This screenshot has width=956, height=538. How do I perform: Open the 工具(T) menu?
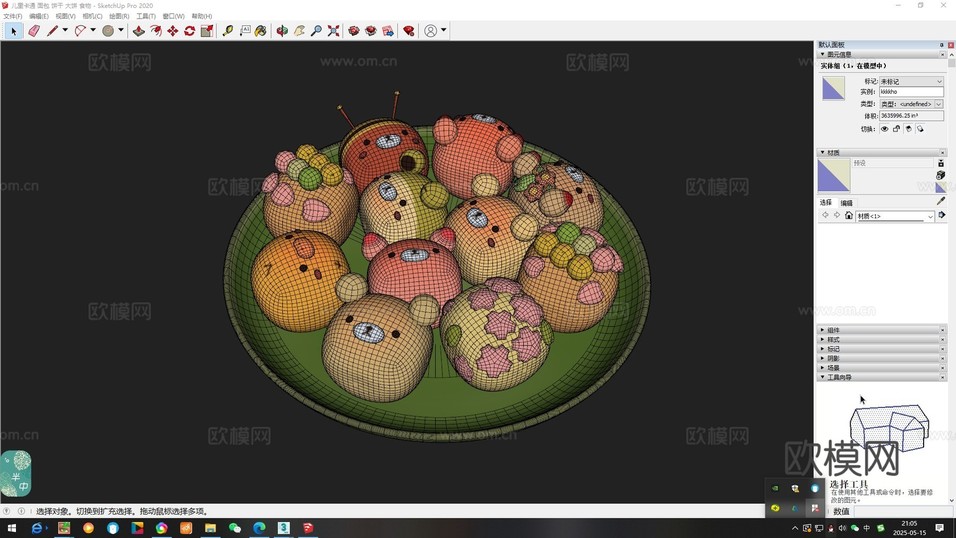pyautogui.click(x=146, y=16)
